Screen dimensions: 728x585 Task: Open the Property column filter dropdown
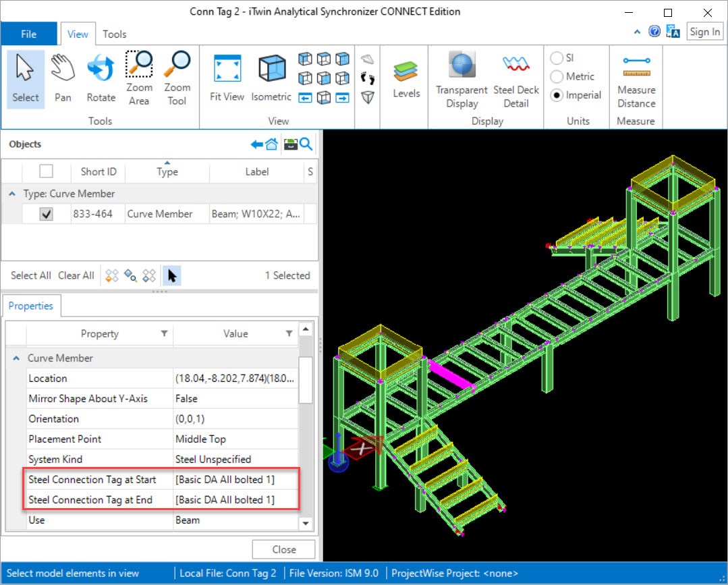(x=164, y=333)
